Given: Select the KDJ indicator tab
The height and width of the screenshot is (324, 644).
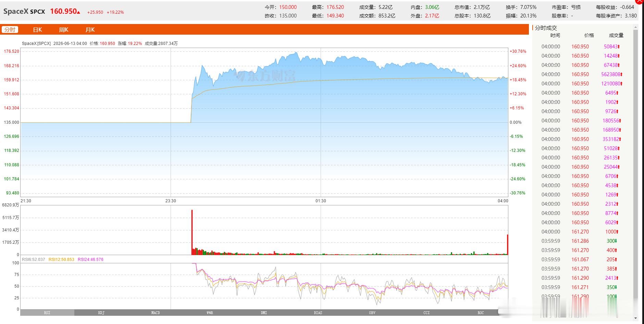Looking at the screenshot, I should [x=101, y=313].
